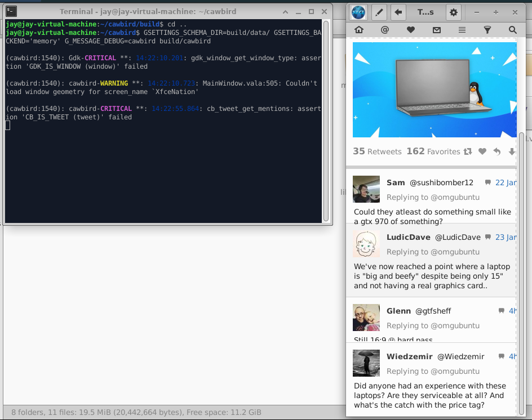Click Sam's profile avatar
This screenshot has height=420, width=532.
366,189
